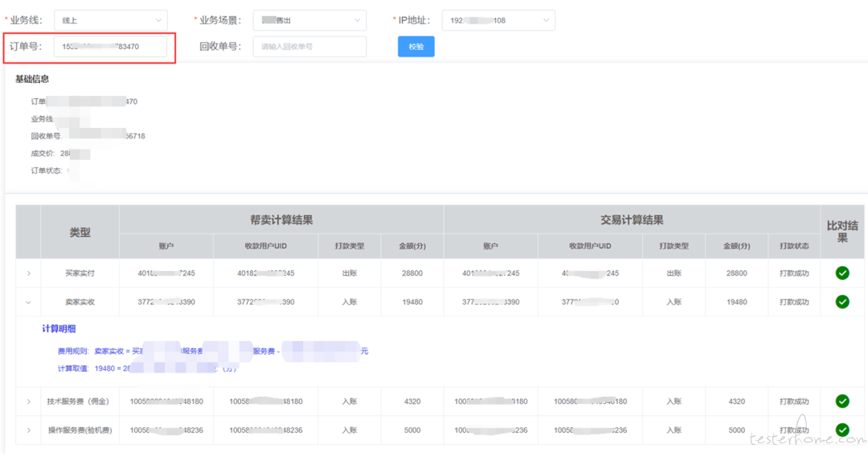Click 交易 出账 cell in 买家实付 row
Image resolution: width=868 pixels, height=457 pixels.
point(674,273)
